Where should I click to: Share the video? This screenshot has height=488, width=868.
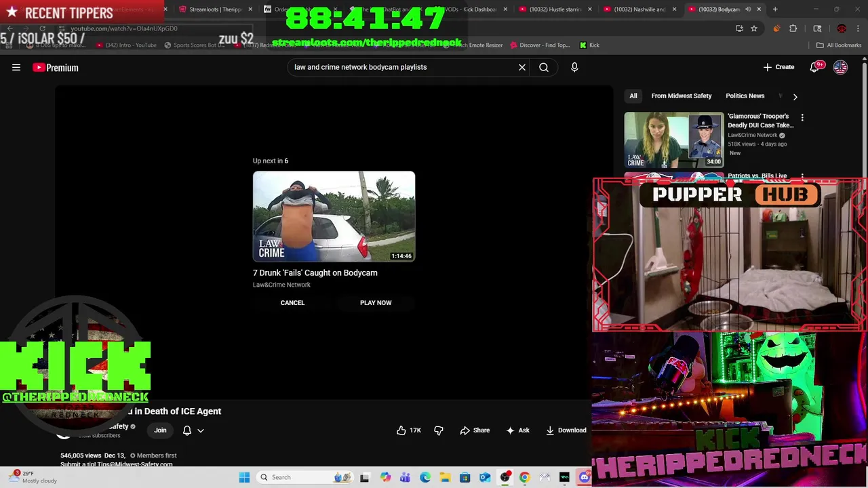[475, 430]
